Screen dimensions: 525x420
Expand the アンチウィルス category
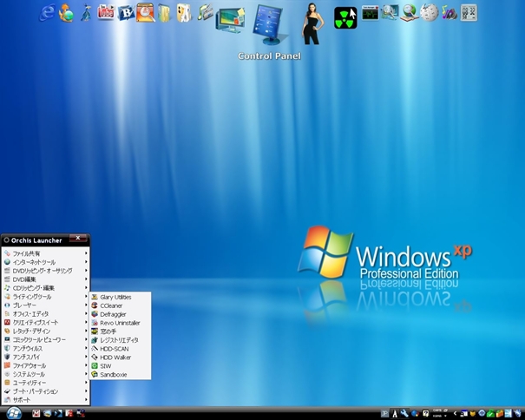pos(45,348)
